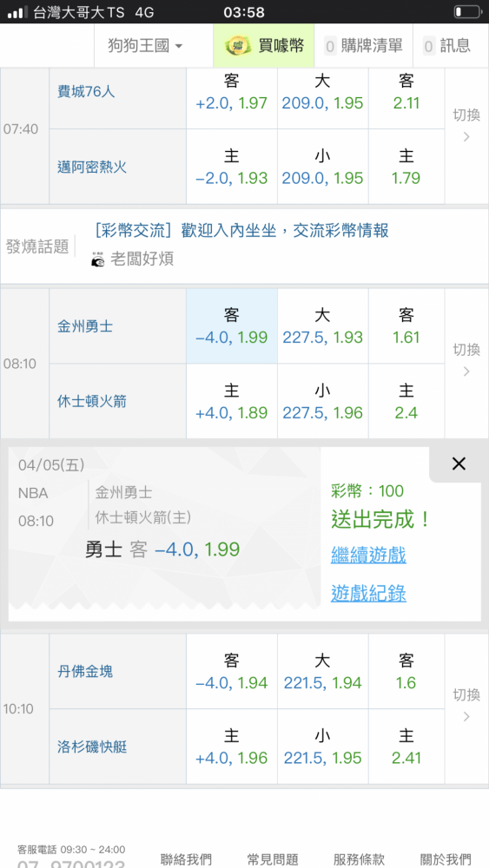The image size is (489, 868).
Task: Open the 彩幣交流 hot topic post
Action: click(241, 230)
